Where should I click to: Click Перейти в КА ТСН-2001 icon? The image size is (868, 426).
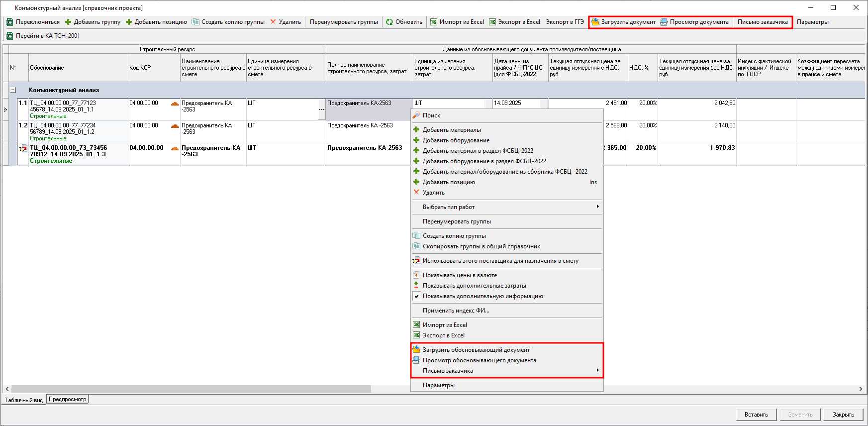(x=9, y=36)
